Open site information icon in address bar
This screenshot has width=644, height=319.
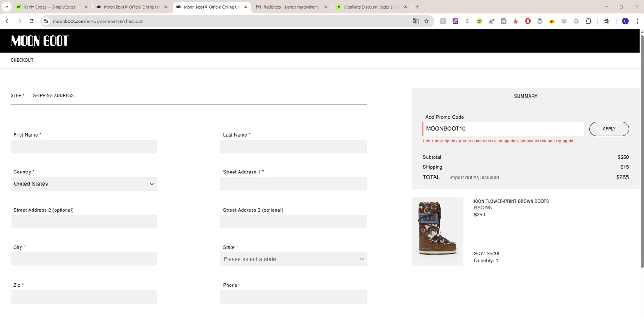(46, 21)
